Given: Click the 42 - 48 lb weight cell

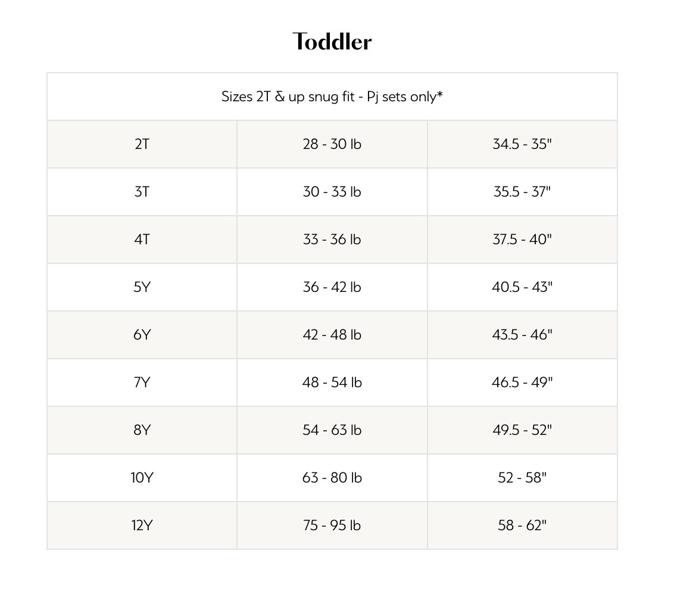Looking at the screenshot, I should (x=332, y=335).
